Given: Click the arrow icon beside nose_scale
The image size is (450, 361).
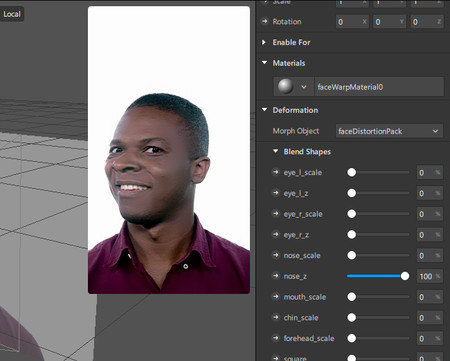Looking at the screenshot, I should point(275,255).
